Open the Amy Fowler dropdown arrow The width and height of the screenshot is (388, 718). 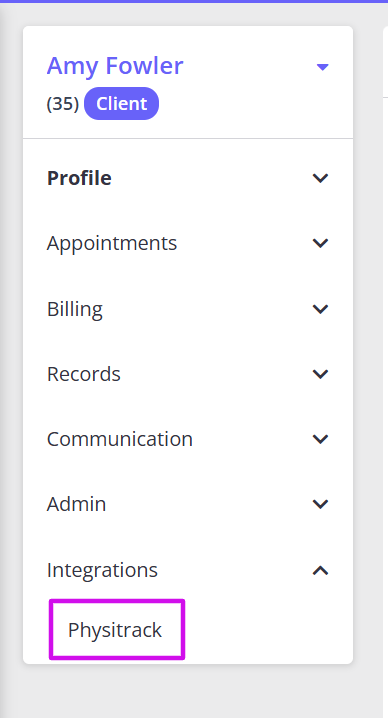pyautogui.click(x=322, y=67)
